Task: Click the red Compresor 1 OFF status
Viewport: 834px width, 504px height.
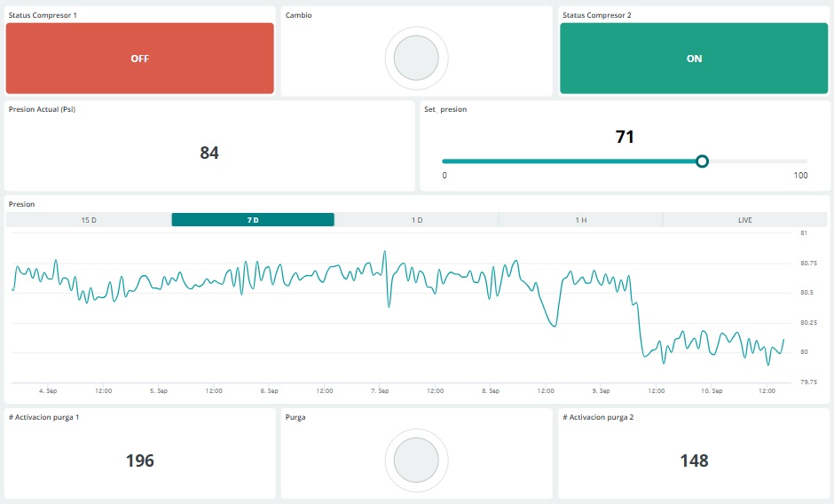Action: (x=139, y=59)
